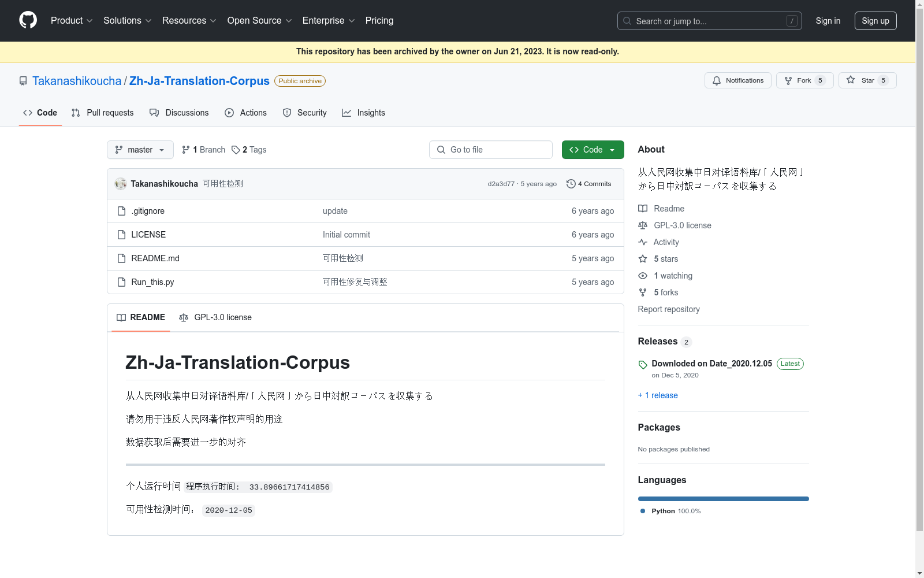This screenshot has width=924, height=578.
Task: Select the GPL-3.0 license tab
Action: click(x=215, y=317)
